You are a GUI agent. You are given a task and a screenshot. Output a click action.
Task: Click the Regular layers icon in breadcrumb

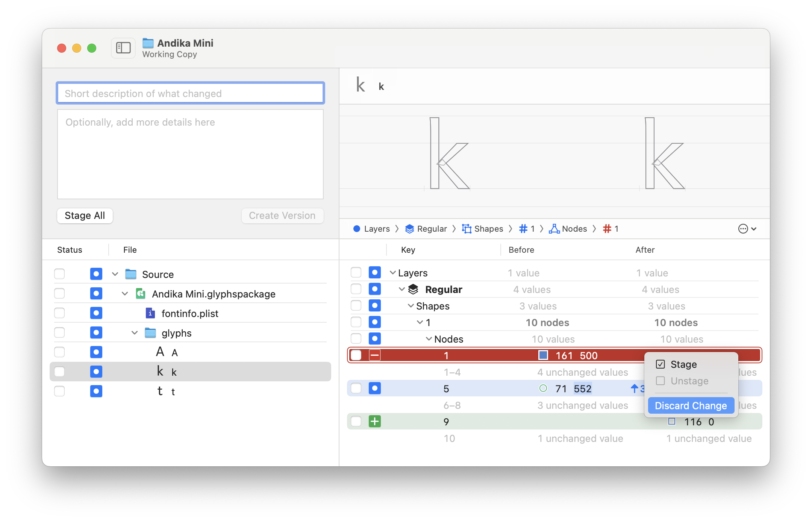[x=409, y=229]
